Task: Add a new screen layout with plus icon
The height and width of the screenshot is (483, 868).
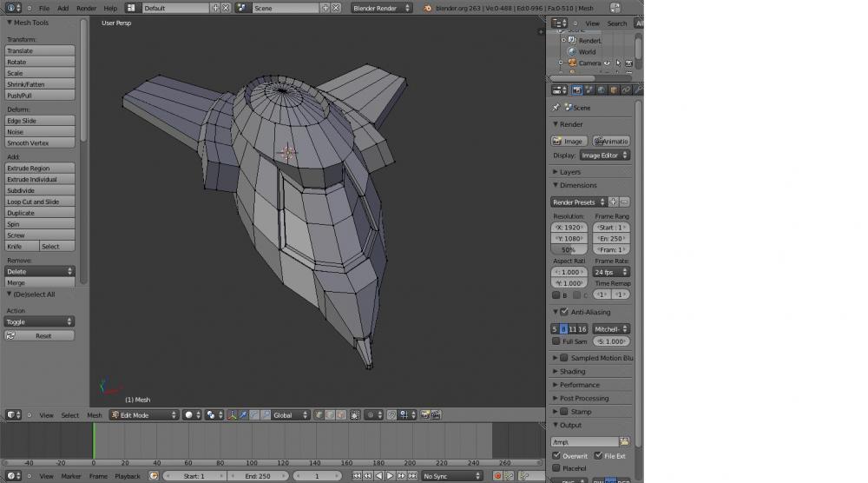Action: 215,8
